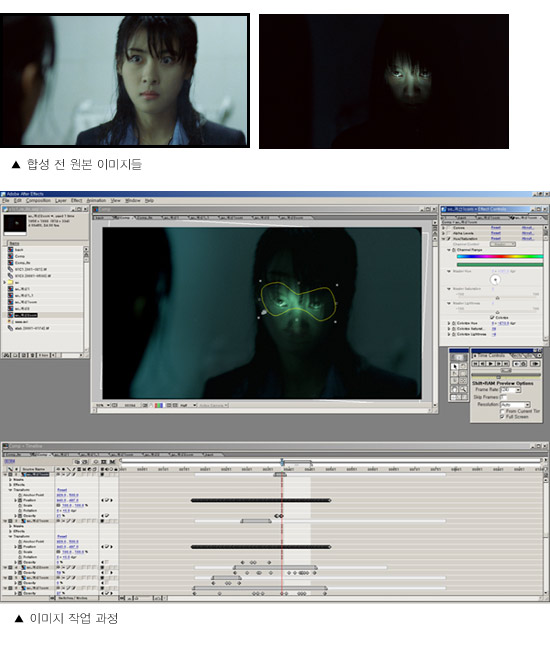Viewport: 550px width, 659px height.
Task: Toggle wireframe interactions button in Timeline
Action: (77, 462)
